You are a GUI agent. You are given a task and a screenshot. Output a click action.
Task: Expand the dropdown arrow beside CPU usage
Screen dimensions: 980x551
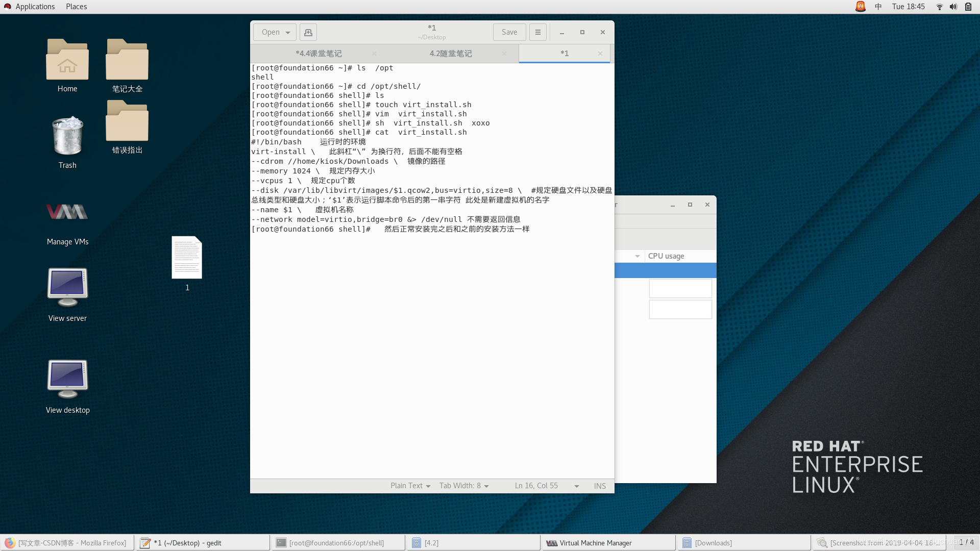pos(638,256)
